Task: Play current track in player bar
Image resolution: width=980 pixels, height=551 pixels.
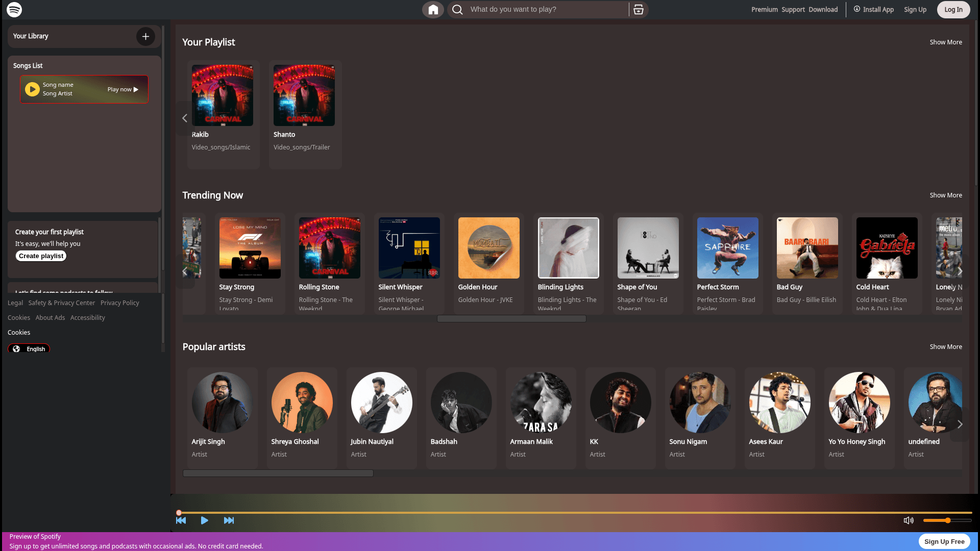Action: tap(204, 520)
